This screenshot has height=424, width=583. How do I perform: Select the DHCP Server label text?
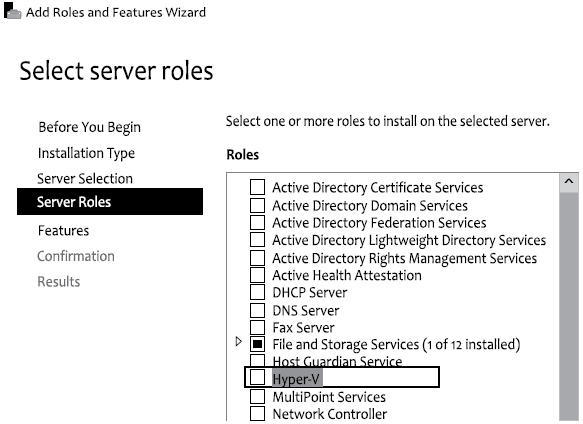click(x=310, y=292)
